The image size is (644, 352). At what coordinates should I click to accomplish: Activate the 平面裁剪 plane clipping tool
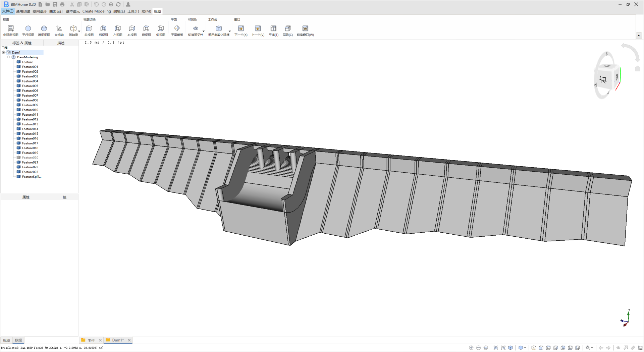click(x=177, y=29)
